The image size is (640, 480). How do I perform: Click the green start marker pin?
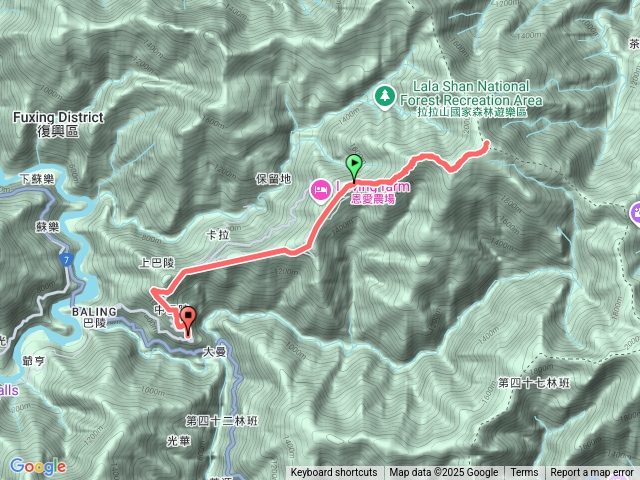(x=353, y=168)
